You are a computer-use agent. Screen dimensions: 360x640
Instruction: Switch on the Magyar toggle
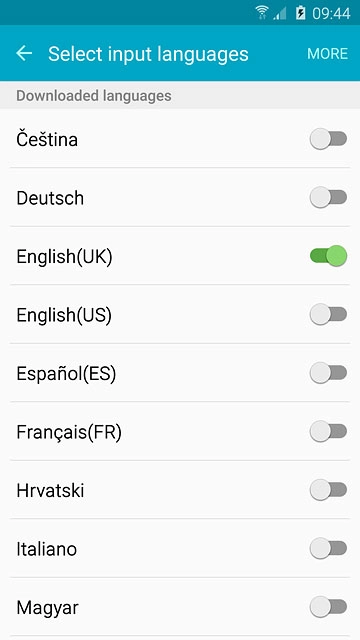pyautogui.click(x=328, y=607)
